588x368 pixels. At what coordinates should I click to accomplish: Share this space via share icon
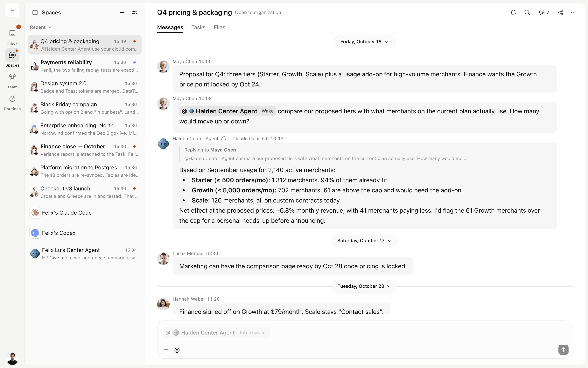pyautogui.click(x=561, y=12)
